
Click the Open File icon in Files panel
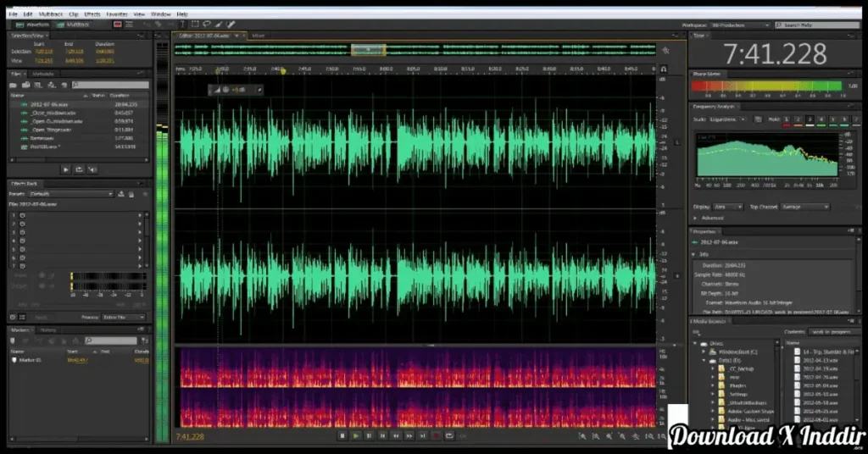click(x=13, y=86)
